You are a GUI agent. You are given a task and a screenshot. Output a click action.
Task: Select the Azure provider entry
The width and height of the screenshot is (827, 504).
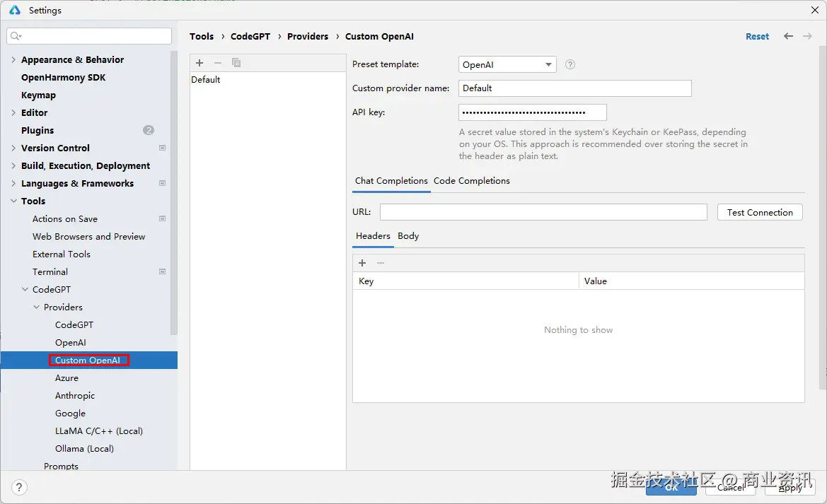click(x=66, y=378)
